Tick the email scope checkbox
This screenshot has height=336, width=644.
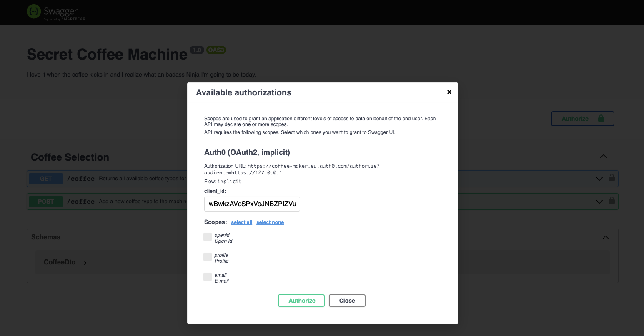pyautogui.click(x=208, y=277)
